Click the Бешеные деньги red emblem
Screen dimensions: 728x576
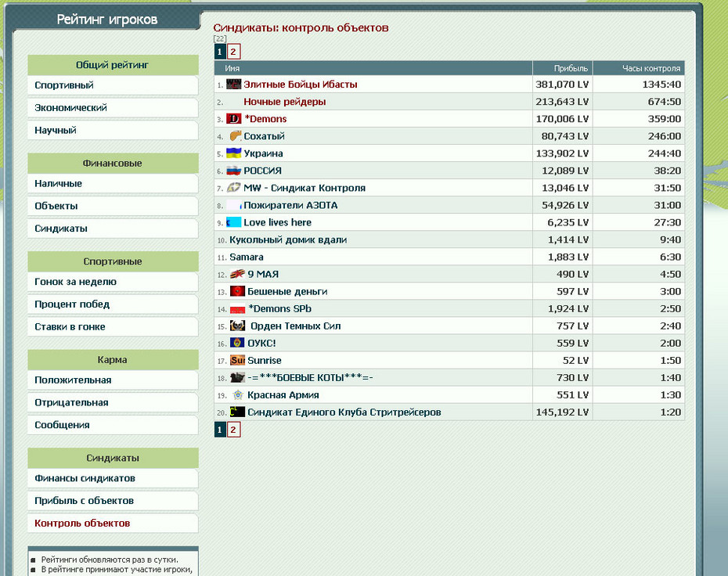(237, 291)
